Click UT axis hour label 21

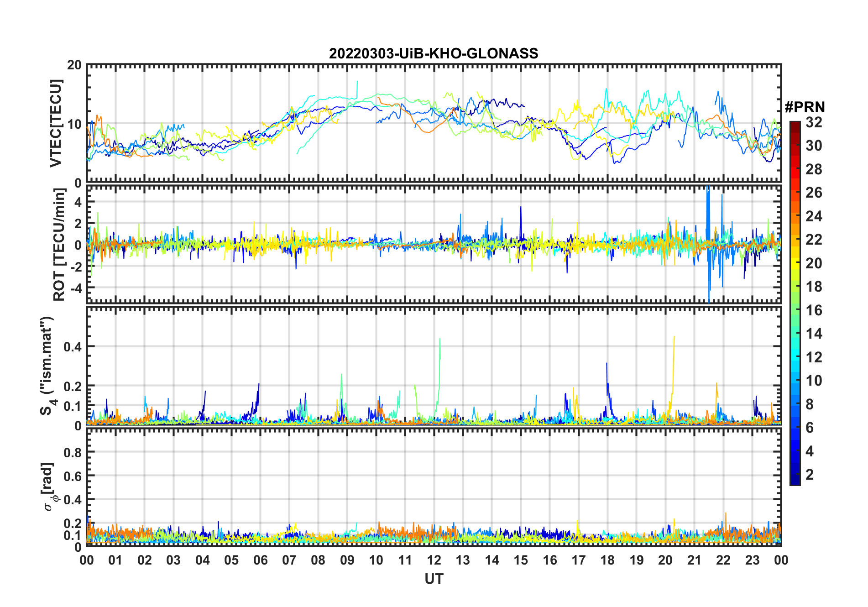694,560
